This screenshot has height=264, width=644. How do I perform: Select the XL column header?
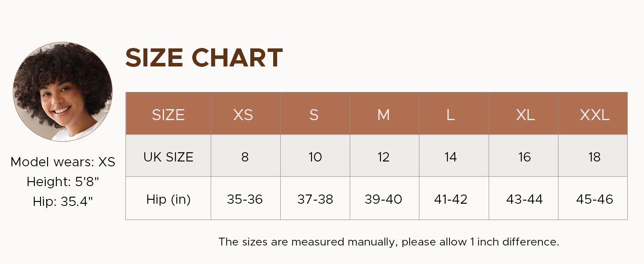click(525, 115)
